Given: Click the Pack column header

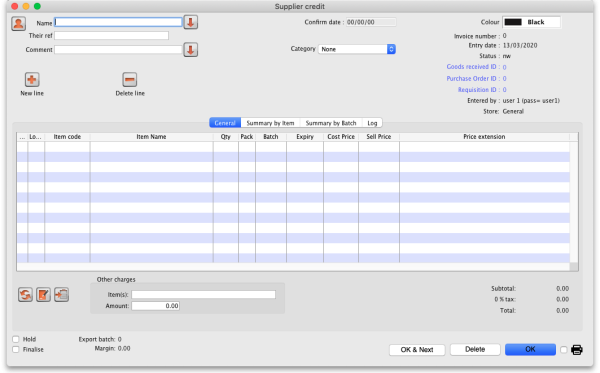Looking at the screenshot, I should click(x=247, y=137).
